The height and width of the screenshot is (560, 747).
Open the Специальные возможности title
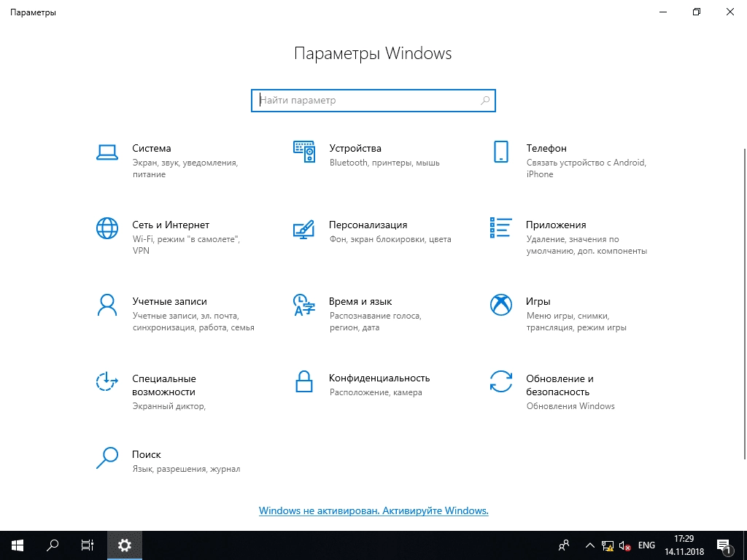pyautogui.click(x=164, y=385)
